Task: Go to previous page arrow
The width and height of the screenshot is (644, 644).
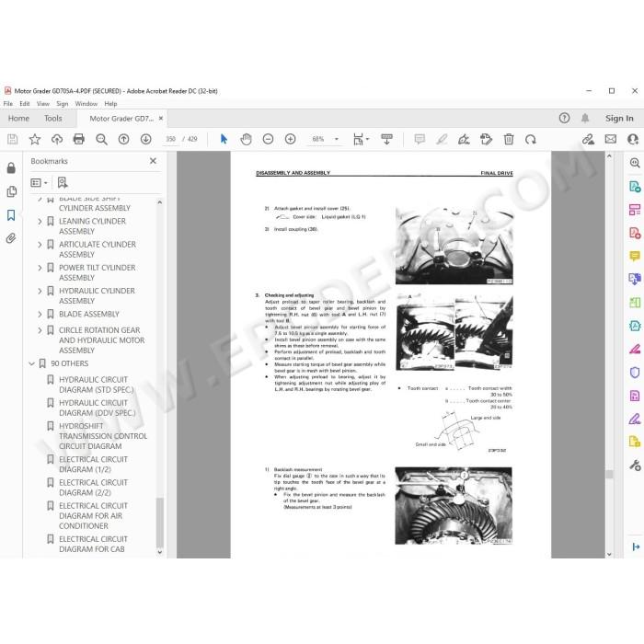Action: [123, 139]
